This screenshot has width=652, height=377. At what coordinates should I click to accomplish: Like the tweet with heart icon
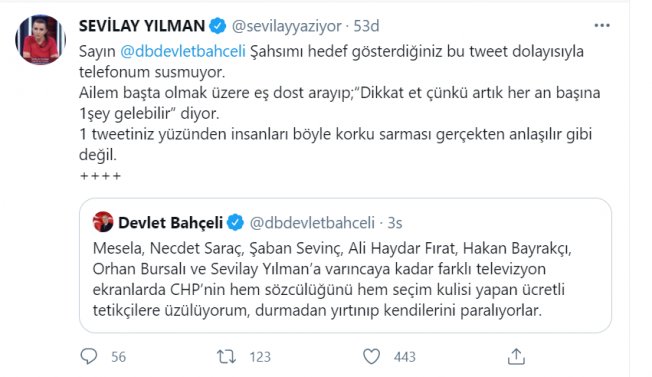click(x=371, y=357)
